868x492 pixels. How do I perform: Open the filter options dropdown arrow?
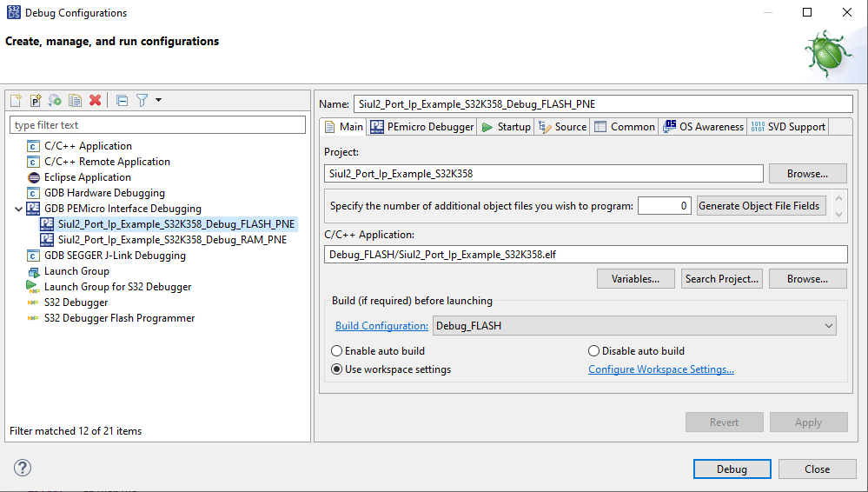[x=158, y=101]
